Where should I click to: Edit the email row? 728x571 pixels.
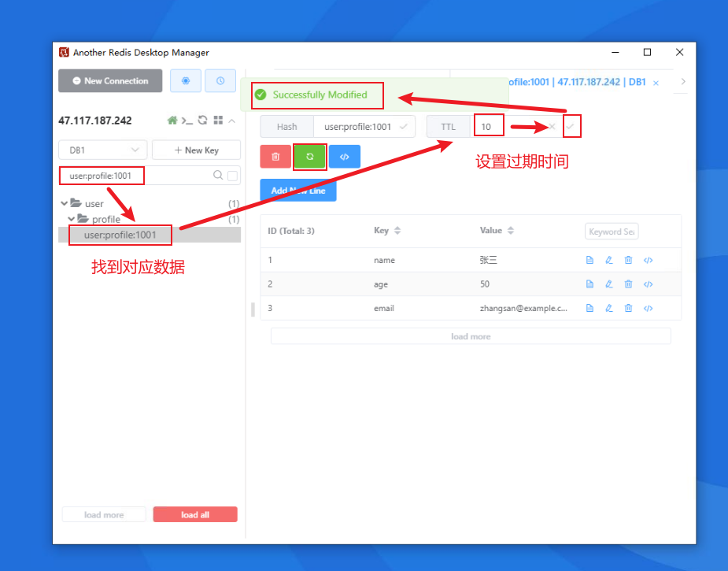pyautogui.click(x=609, y=308)
